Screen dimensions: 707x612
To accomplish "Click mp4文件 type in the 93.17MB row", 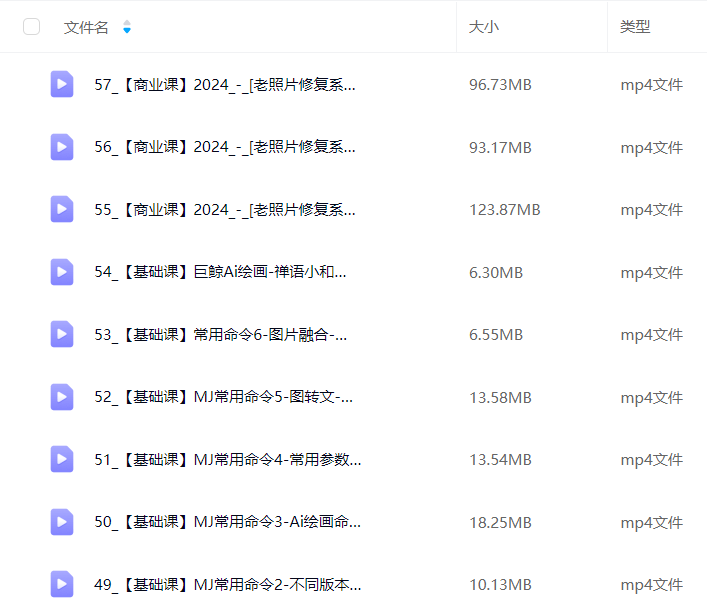I will (x=652, y=147).
